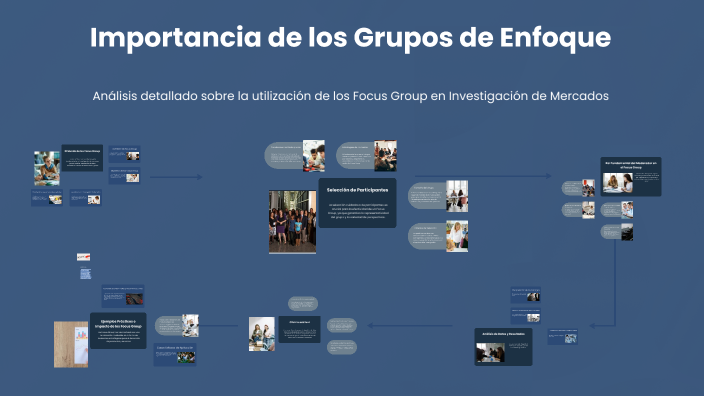704x396 pixels.
Task: Select the blonde woman serving photo
Action: click(457, 236)
